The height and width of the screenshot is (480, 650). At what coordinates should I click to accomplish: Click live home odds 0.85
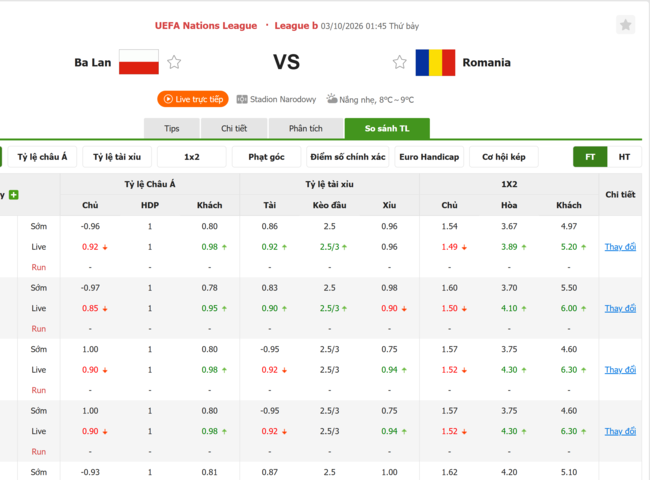(90, 308)
